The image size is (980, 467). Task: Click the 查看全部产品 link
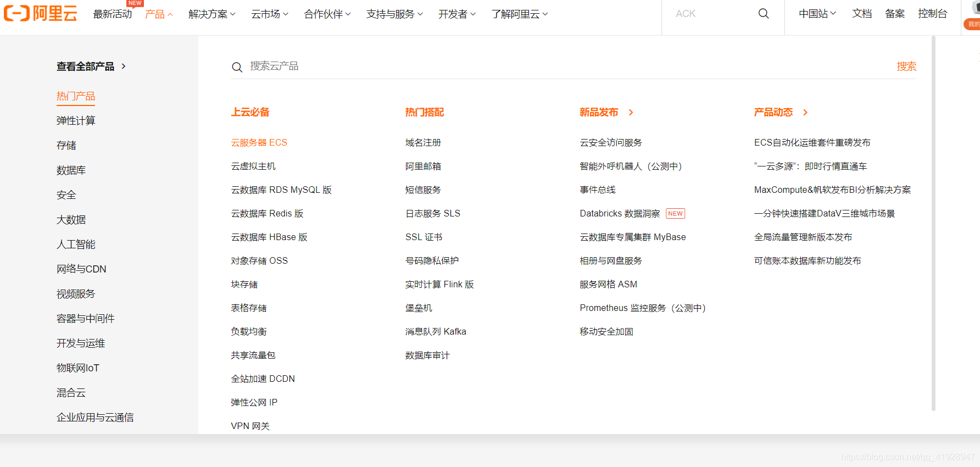point(86,66)
